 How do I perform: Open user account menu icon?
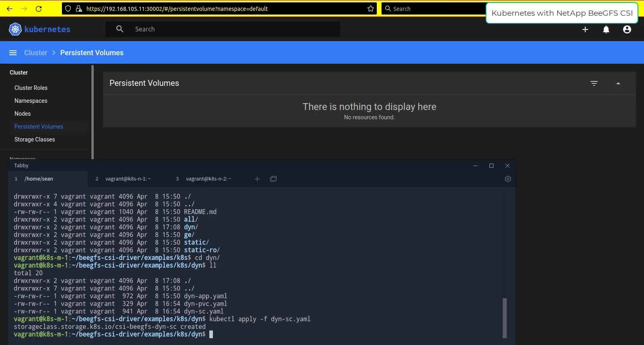pos(627,29)
